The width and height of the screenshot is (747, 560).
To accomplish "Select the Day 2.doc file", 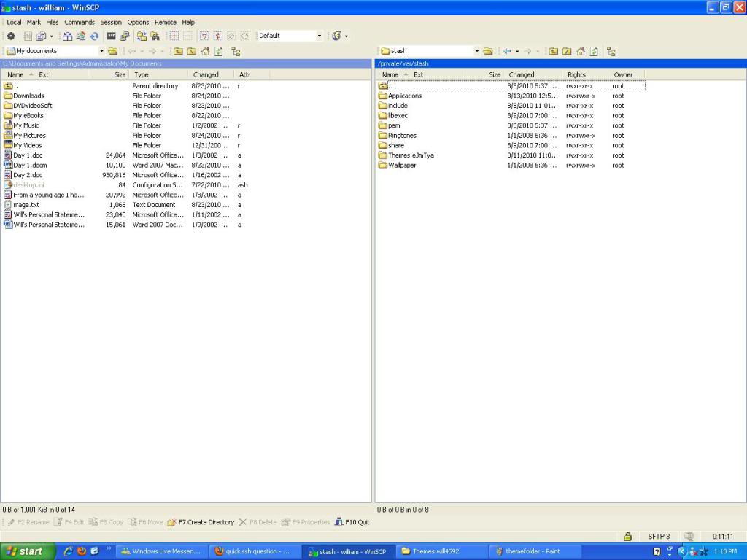I will (23, 175).
